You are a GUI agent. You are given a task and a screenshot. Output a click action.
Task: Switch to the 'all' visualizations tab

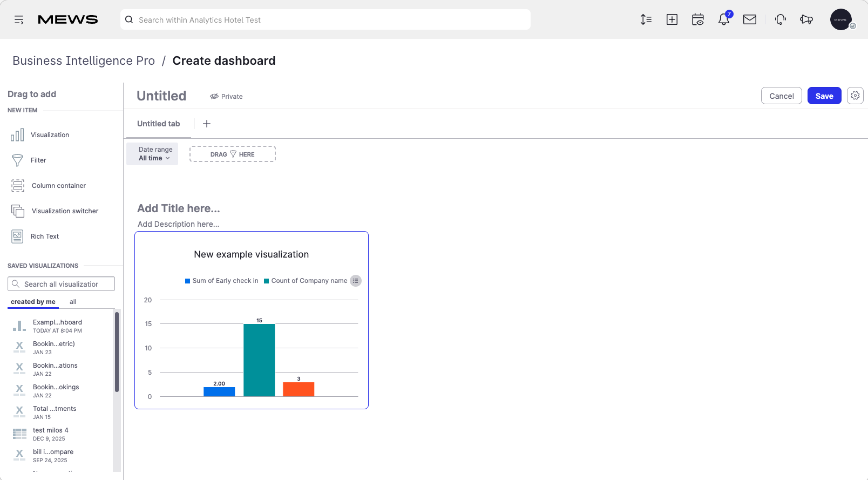coord(73,302)
